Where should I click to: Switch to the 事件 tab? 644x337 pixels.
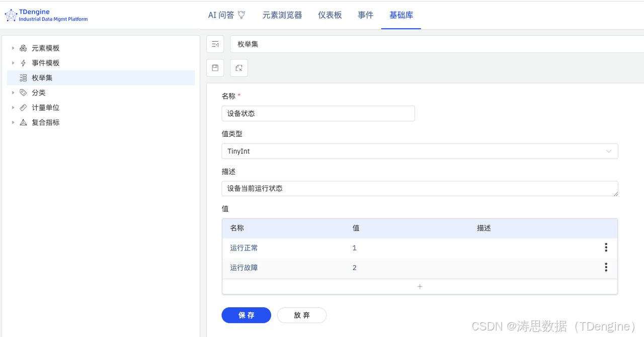(366, 15)
